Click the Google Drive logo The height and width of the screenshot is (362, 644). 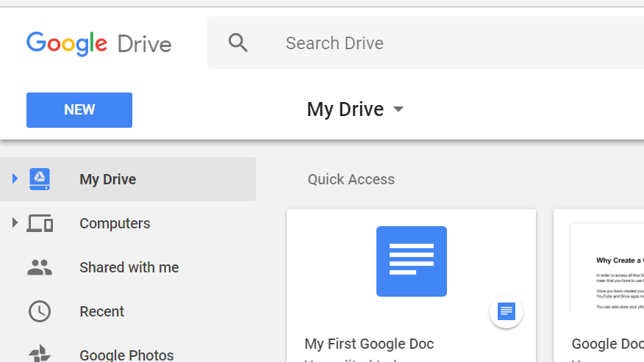pos(99,43)
